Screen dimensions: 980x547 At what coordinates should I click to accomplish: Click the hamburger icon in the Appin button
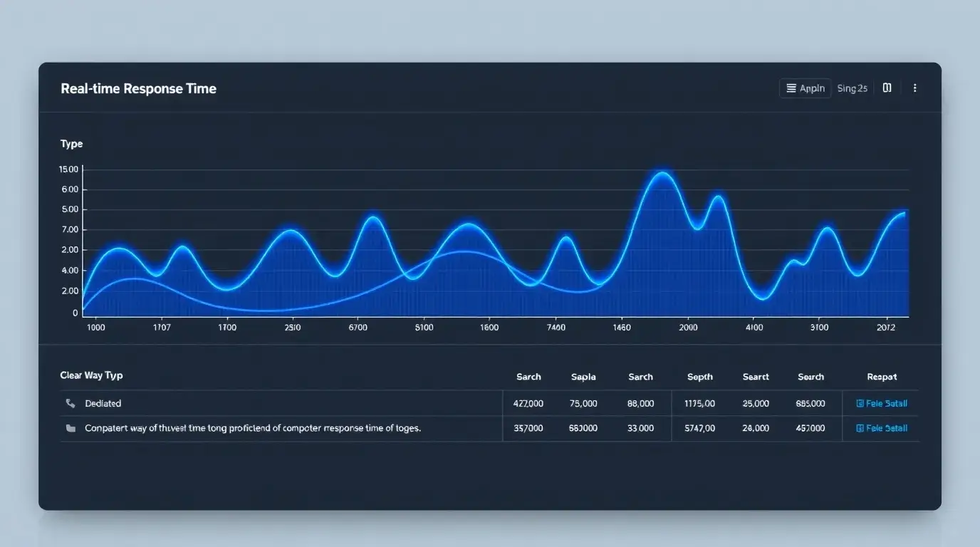(791, 88)
